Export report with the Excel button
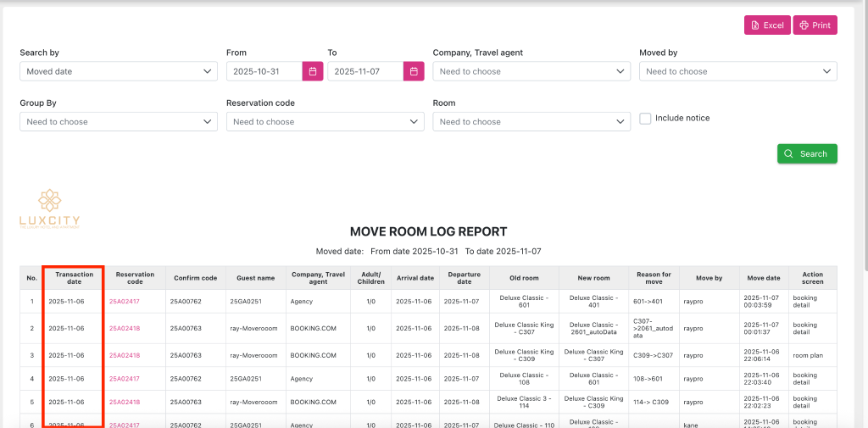The image size is (868, 428). (x=767, y=25)
